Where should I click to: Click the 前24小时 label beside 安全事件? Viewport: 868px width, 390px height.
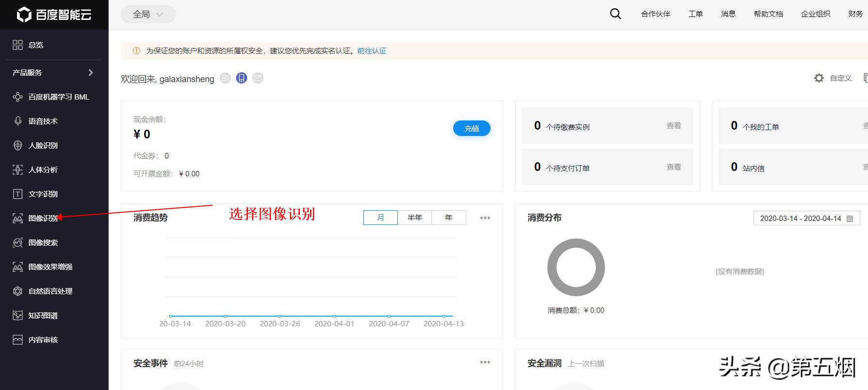point(189,363)
